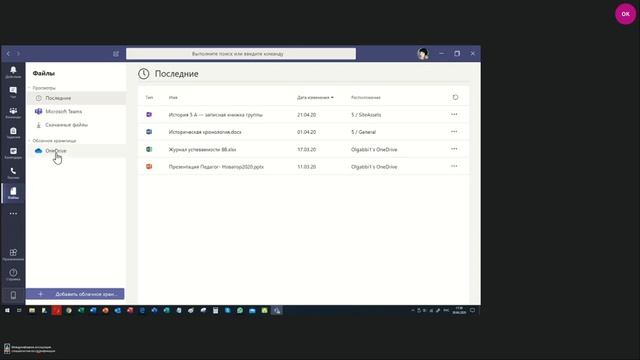The image size is (640, 360).
Task: Click the PowerPoint file icon of Презентация Педагог
Action: click(149, 167)
